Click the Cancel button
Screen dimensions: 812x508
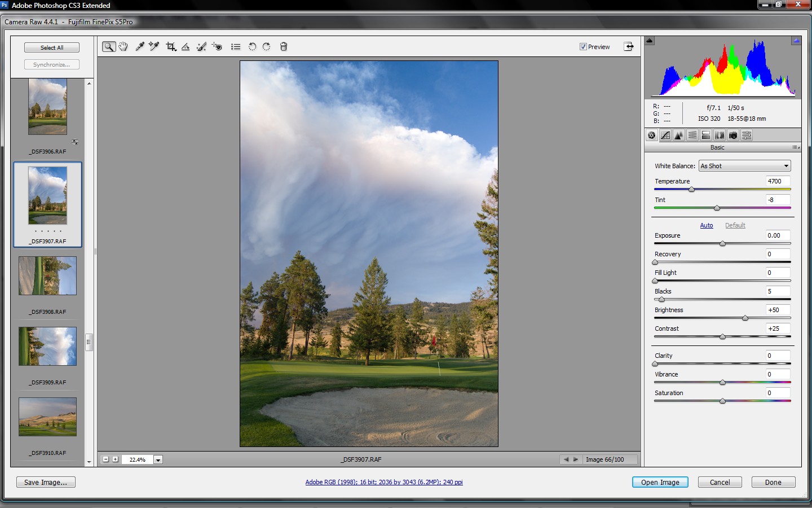pos(720,483)
